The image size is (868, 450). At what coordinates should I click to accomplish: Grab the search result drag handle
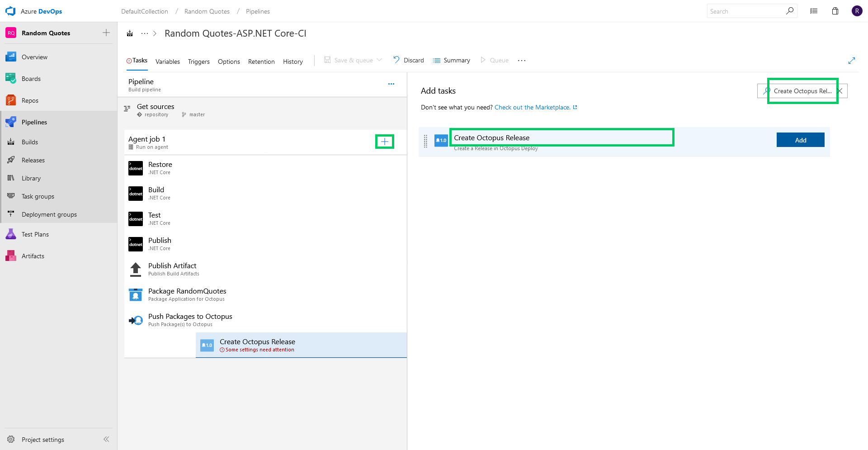click(x=425, y=141)
